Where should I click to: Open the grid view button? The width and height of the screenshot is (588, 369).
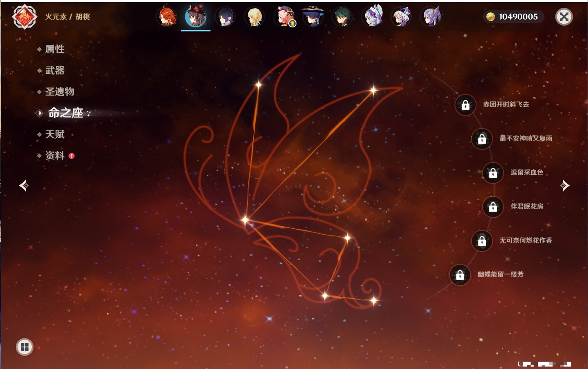coord(24,347)
